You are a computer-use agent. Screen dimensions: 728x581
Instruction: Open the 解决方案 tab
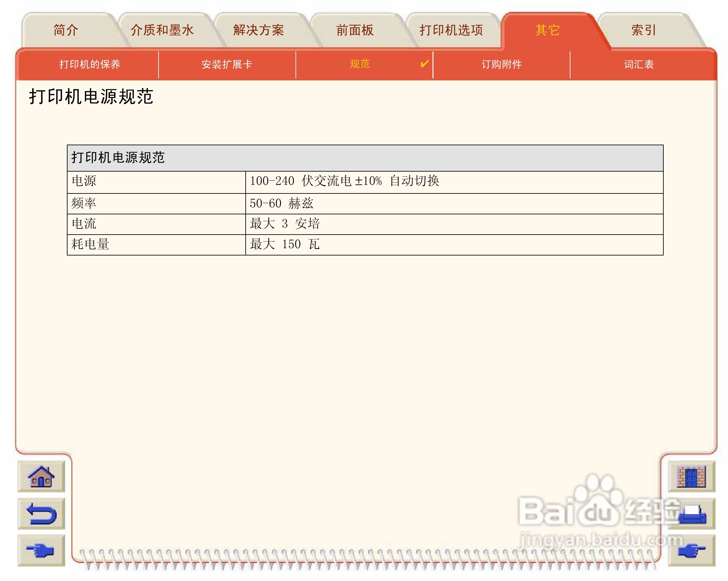pyautogui.click(x=258, y=30)
